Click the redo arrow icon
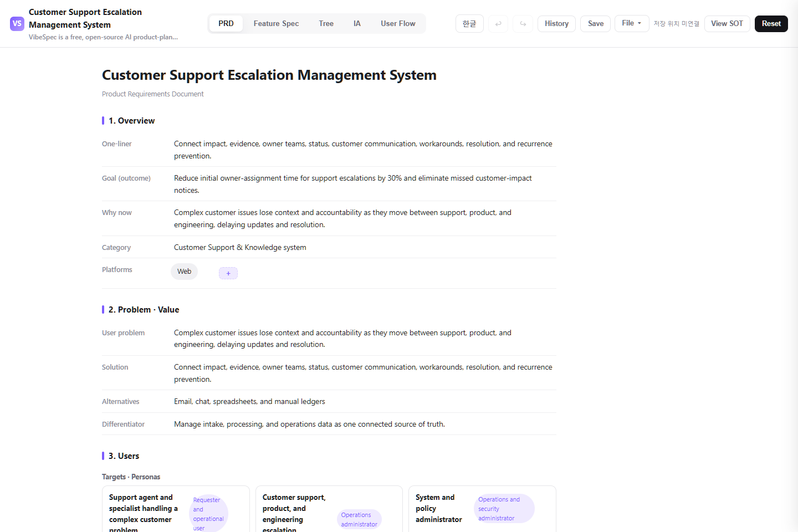 point(523,24)
